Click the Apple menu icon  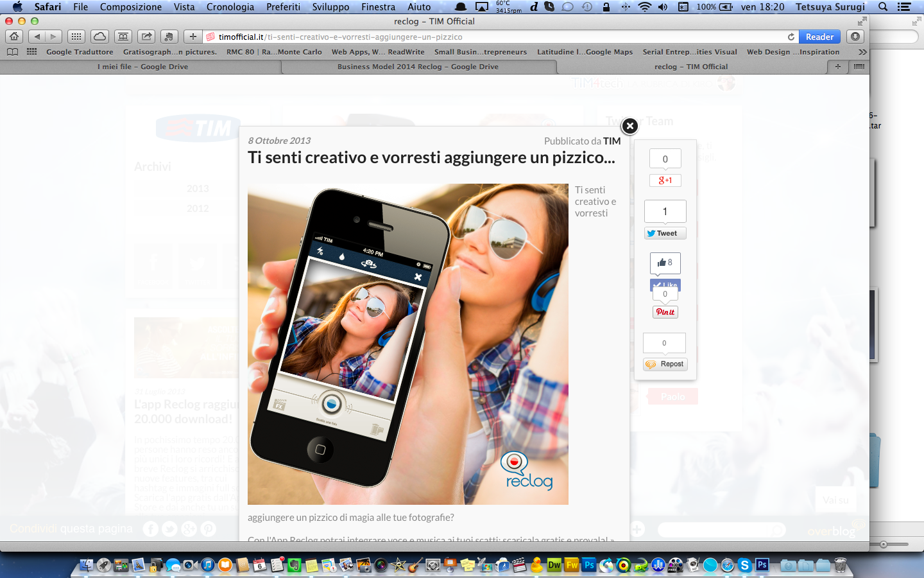[x=17, y=6]
